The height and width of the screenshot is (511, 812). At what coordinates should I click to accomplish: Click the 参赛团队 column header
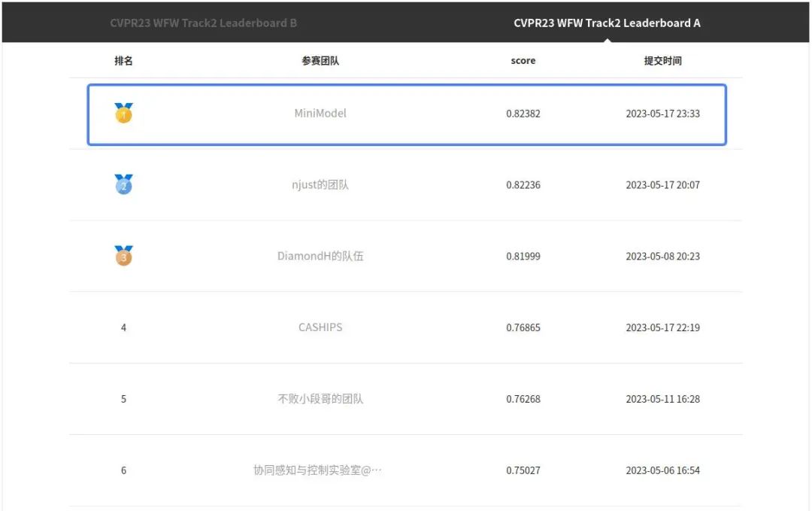(x=320, y=61)
